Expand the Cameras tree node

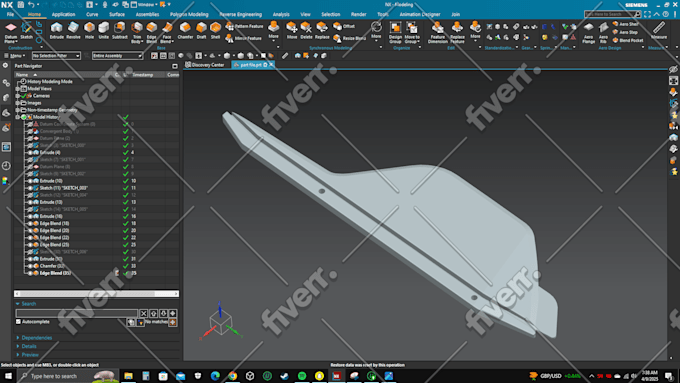(x=18, y=96)
